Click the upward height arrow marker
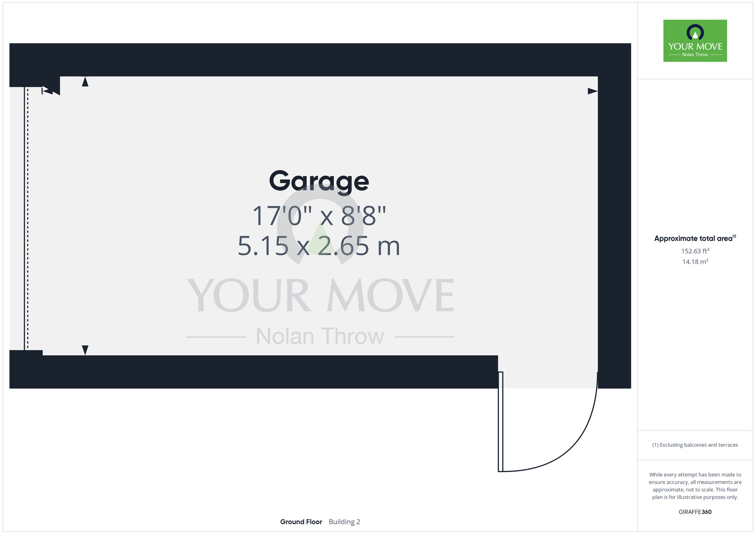This screenshot has height=534, width=756. (85, 82)
